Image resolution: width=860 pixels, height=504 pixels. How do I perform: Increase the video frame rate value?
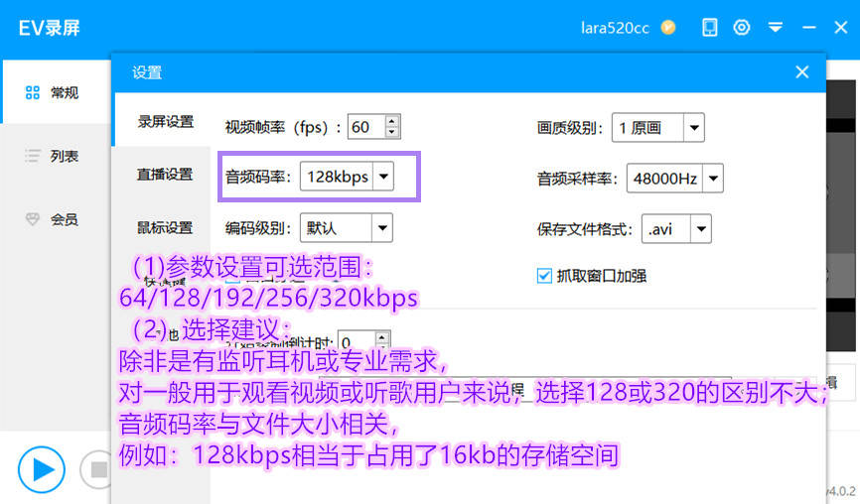pos(391,122)
